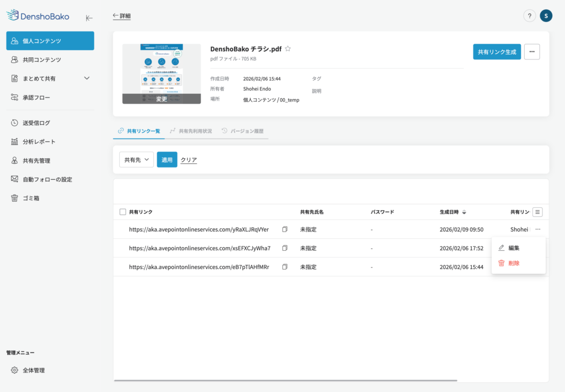The width and height of the screenshot is (565, 392).
Task: Choose 編集 from the context menu
Action: pos(513,248)
